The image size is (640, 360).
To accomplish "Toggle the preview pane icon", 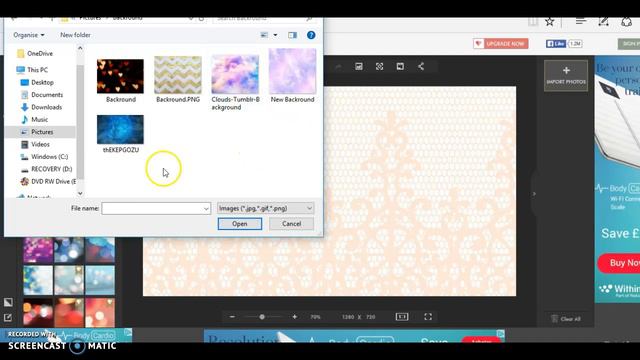I will [x=292, y=35].
